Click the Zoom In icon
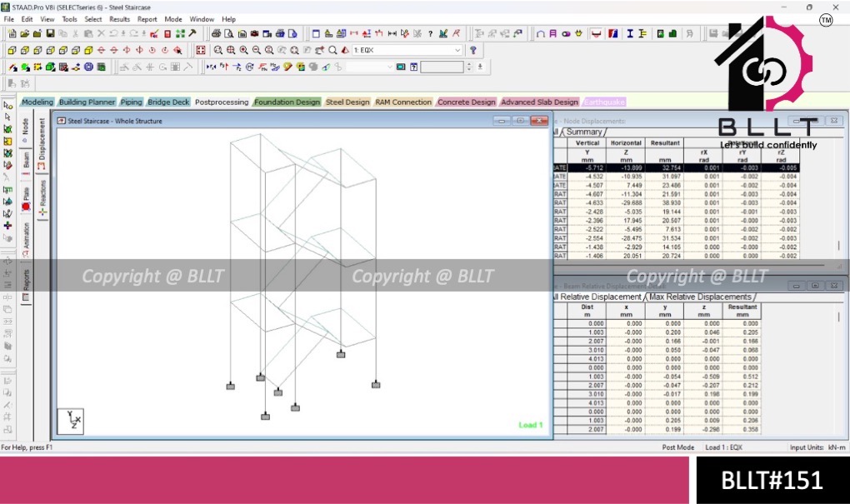This screenshot has width=850, height=504. pyautogui.click(x=243, y=50)
